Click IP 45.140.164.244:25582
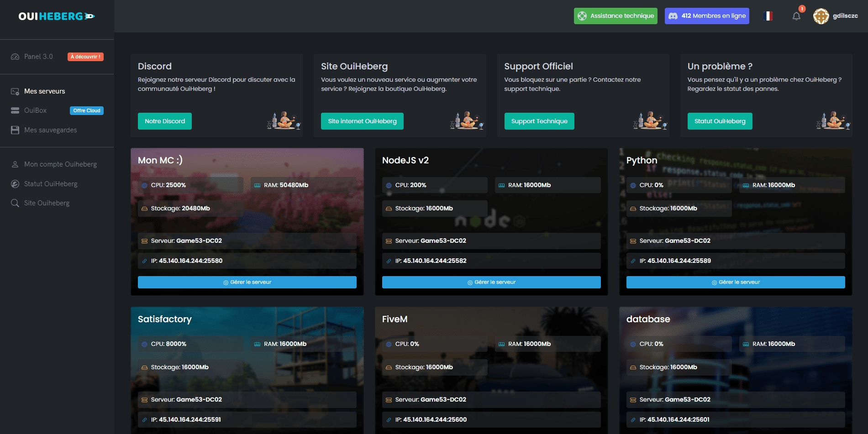Viewport: 868px width, 434px height. [x=491, y=261]
